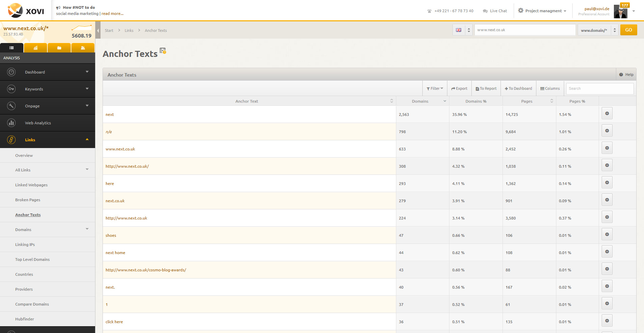This screenshot has width=644, height=333.
Task: Collapse the left sidebar with the arrow handle
Action: (98, 30)
